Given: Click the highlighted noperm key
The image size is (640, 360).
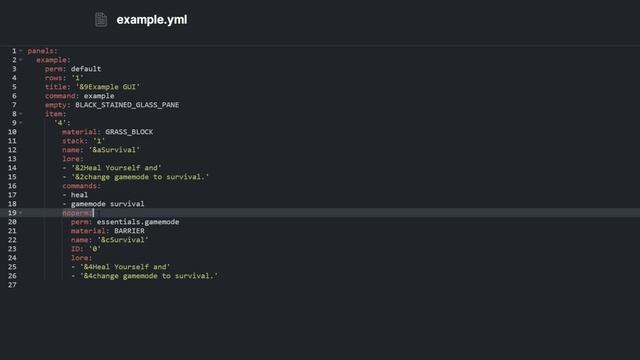Looking at the screenshot, I should [78, 213].
